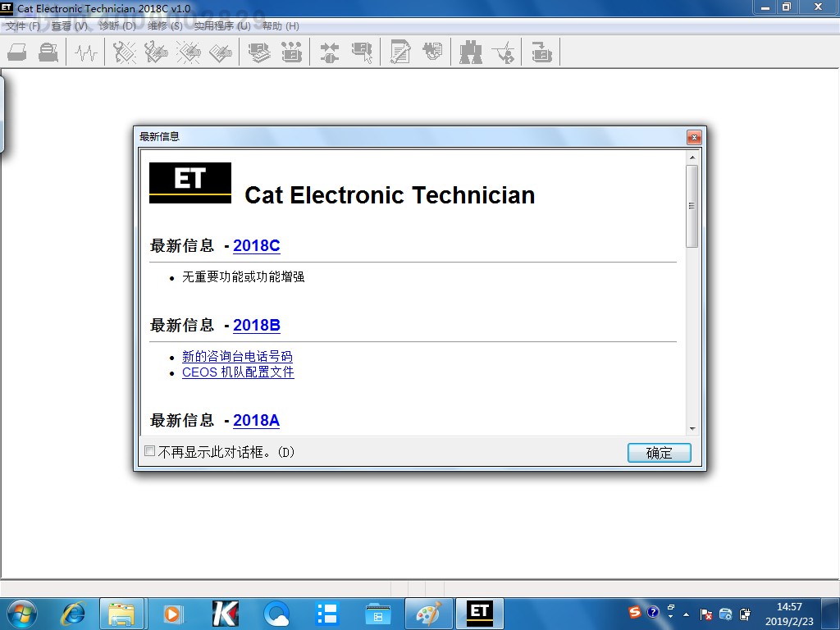The image size is (840, 630).
Task: Click the Print Preview toolbar icon
Action: click(48, 52)
